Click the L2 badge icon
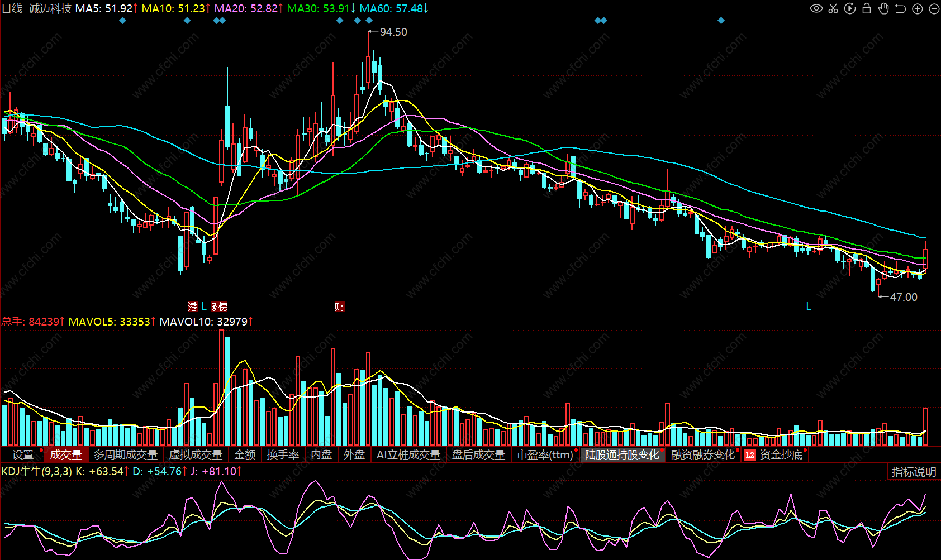Screen dimensions: 941x560 click(x=750, y=455)
